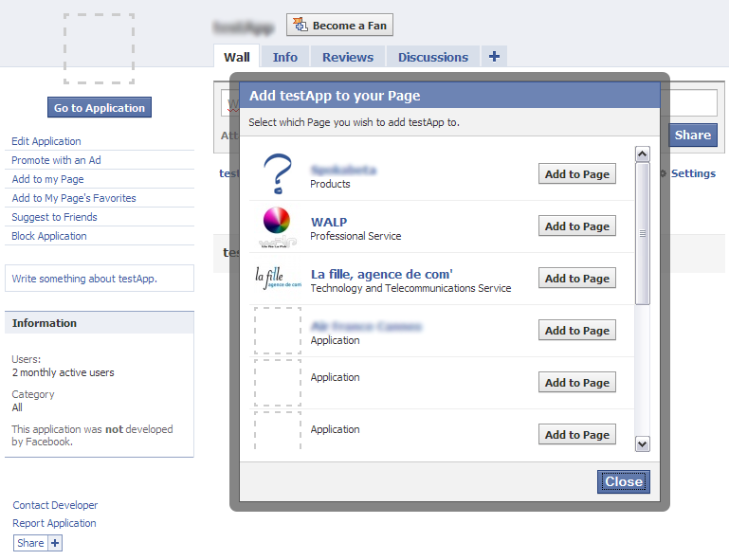
Task: Click the Become a Fan icon
Action: coord(301,25)
